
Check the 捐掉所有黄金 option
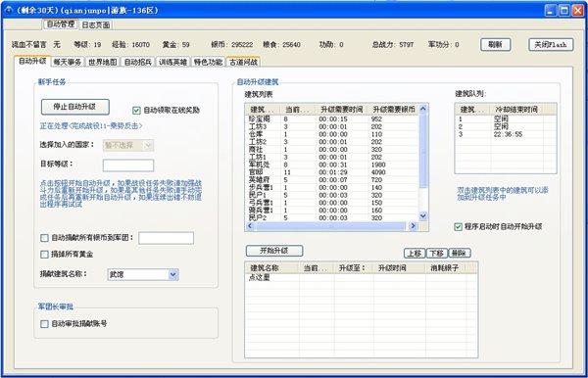(44, 255)
